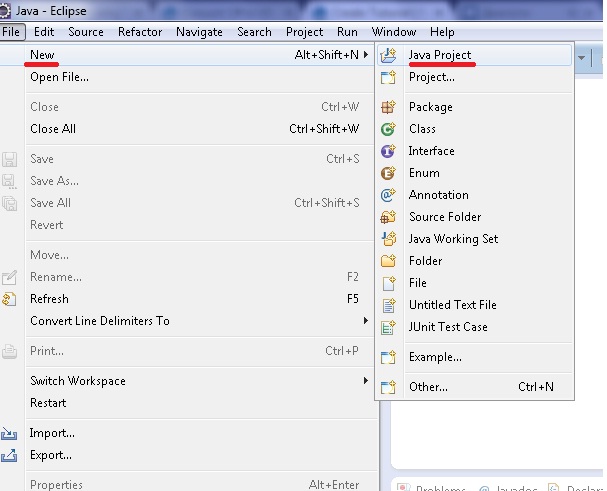Open the Navigate menu

pos(199,32)
